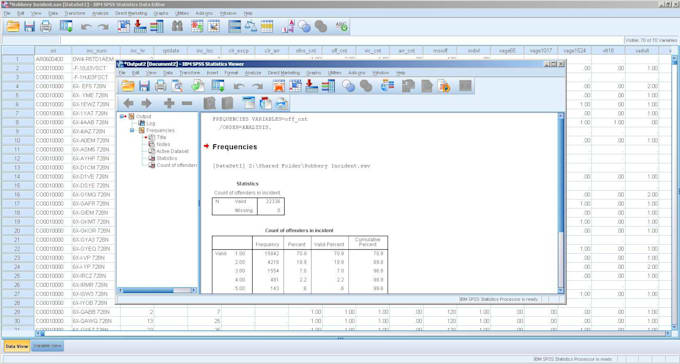Open the Graphs menu in Data Editor

(160, 13)
